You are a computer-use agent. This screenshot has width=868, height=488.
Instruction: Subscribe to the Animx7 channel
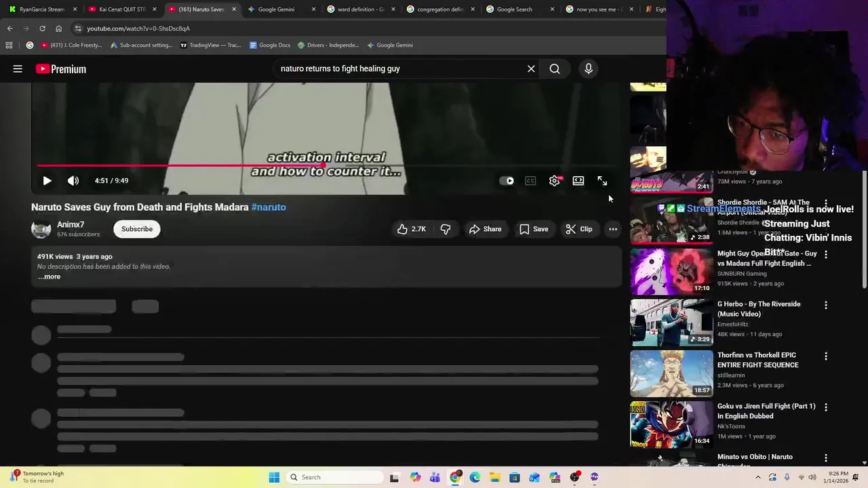[x=137, y=229]
